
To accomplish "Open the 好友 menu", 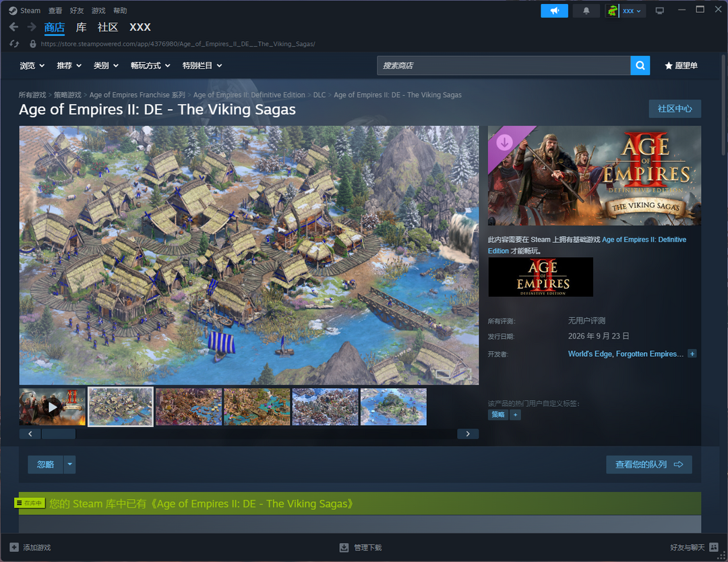I will [77, 11].
